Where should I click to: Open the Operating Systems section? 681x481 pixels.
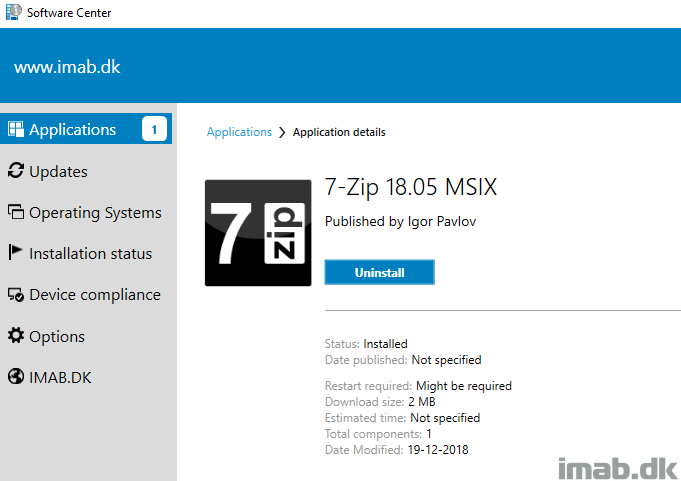click(x=95, y=213)
